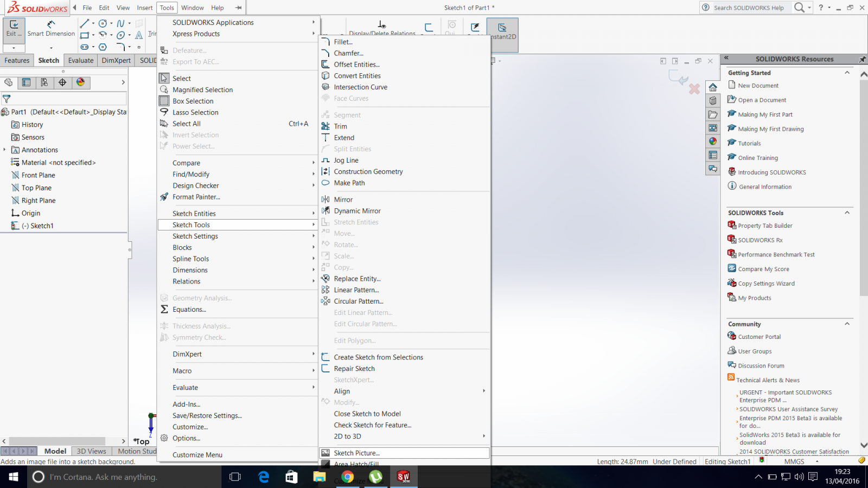Open the Insert menu
Viewport: 868px width, 488px height.
coord(145,8)
